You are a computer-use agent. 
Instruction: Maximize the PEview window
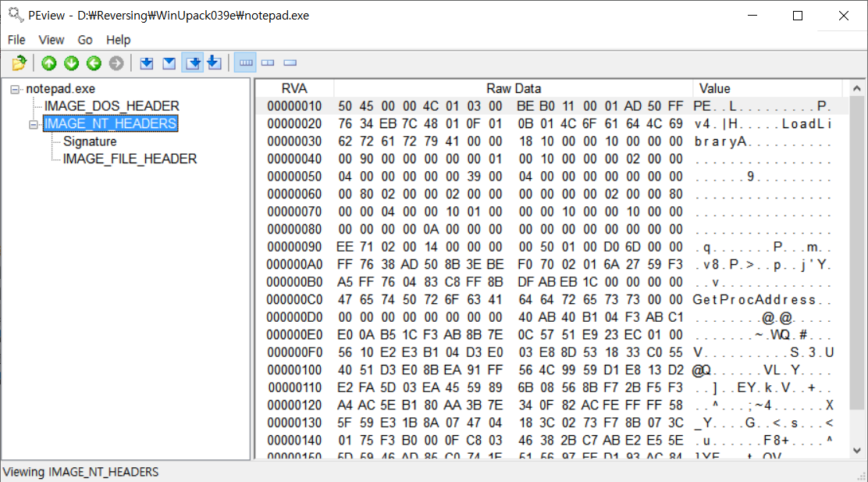coord(798,16)
